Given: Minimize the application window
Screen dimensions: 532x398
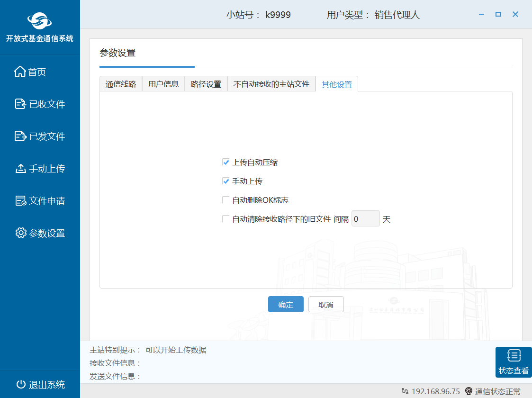Looking at the screenshot, I should (x=481, y=14).
